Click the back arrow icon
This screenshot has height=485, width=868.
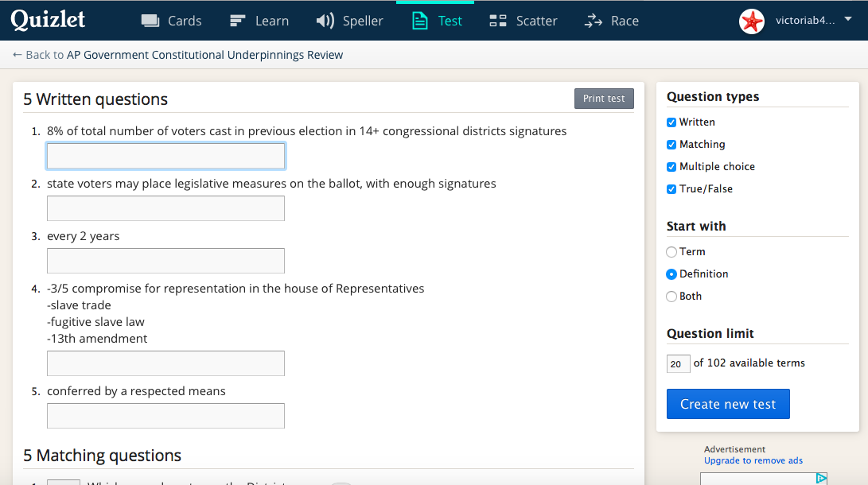tap(18, 55)
